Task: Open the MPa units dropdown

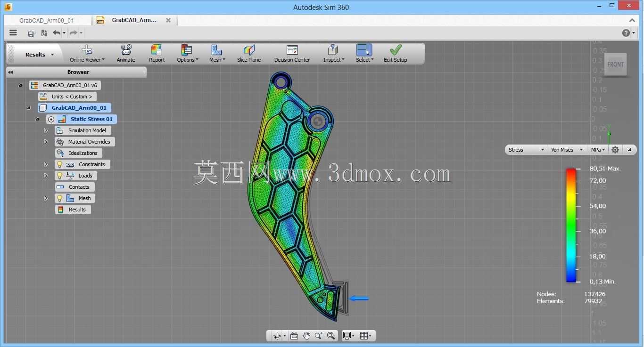Action: click(x=598, y=150)
